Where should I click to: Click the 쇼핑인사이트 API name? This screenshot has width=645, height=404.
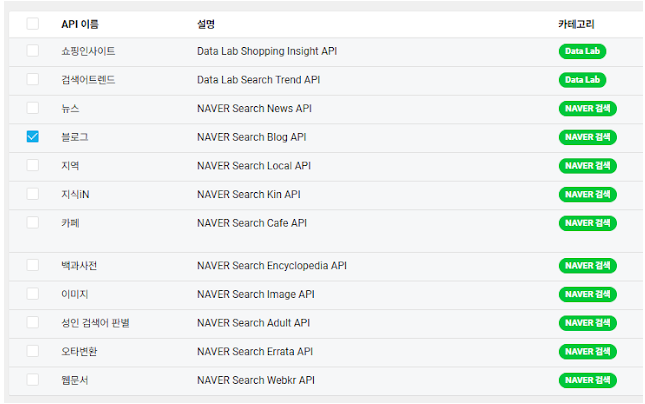click(88, 51)
